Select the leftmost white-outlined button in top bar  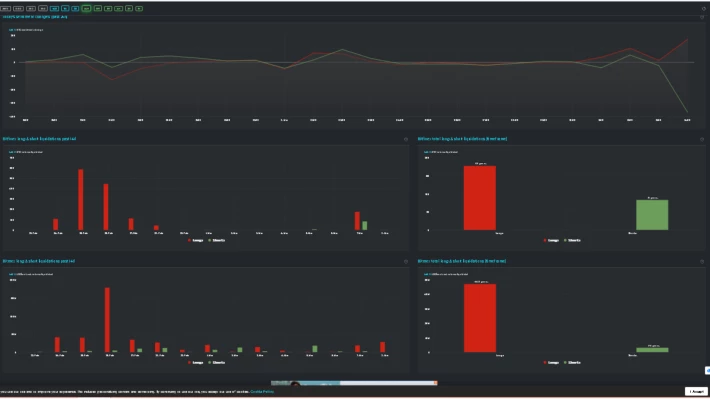pyautogui.click(x=5, y=9)
